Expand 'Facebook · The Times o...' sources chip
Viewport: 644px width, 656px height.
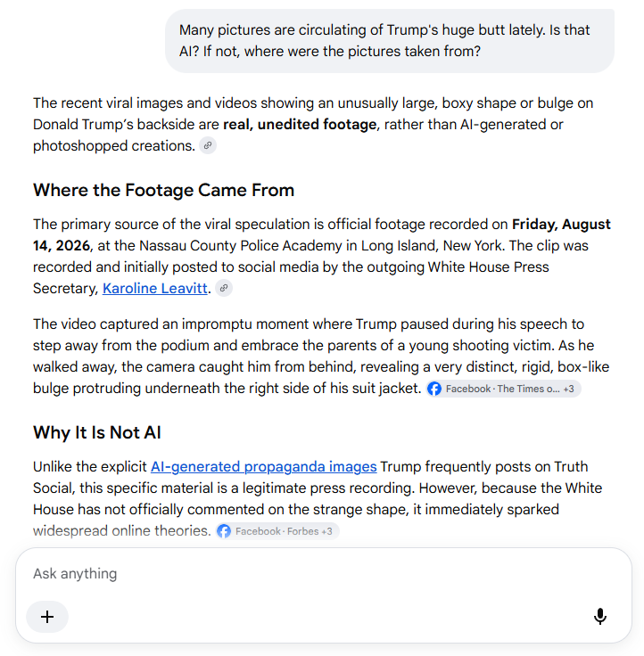coord(503,389)
